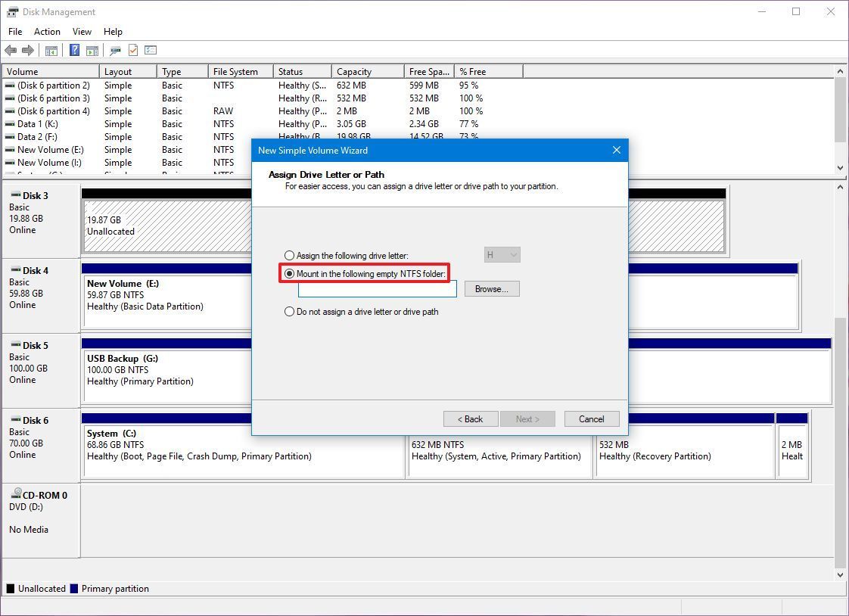The image size is (849, 616).
Task: Click inside the empty NTFS folder path field
Action: [378, 288]
